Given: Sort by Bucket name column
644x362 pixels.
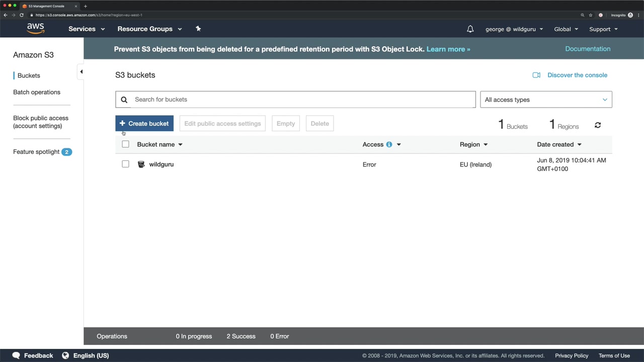Looking at the screenshot, I should click(x=159, y=144).
